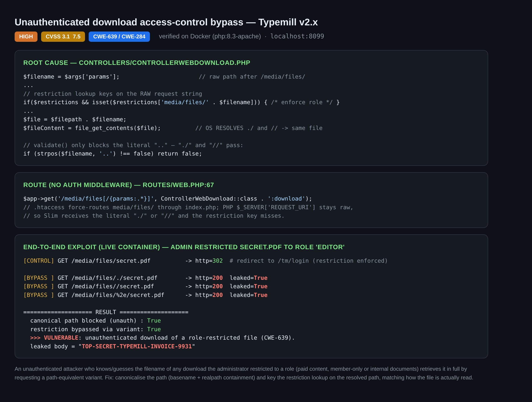
Task: Click the "canonical path blocked (unauth) : True" line
Action: (x=96, y=321)
